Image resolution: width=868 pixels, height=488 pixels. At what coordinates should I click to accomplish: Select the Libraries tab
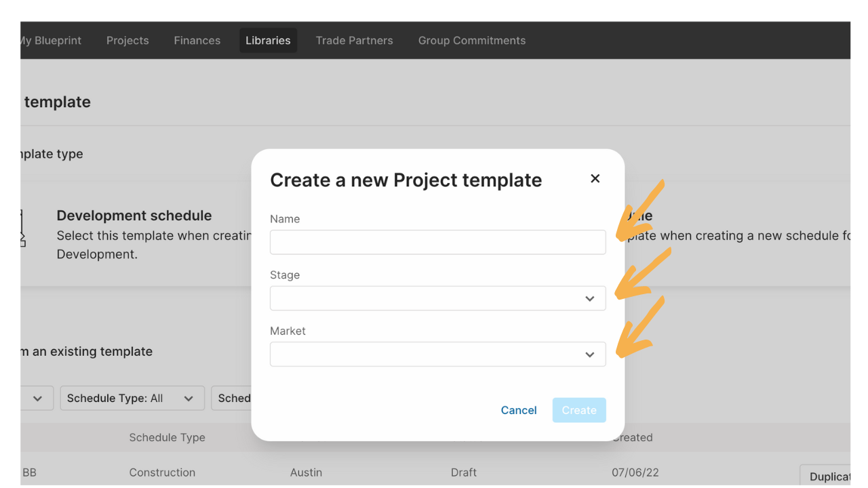(268, 41)
